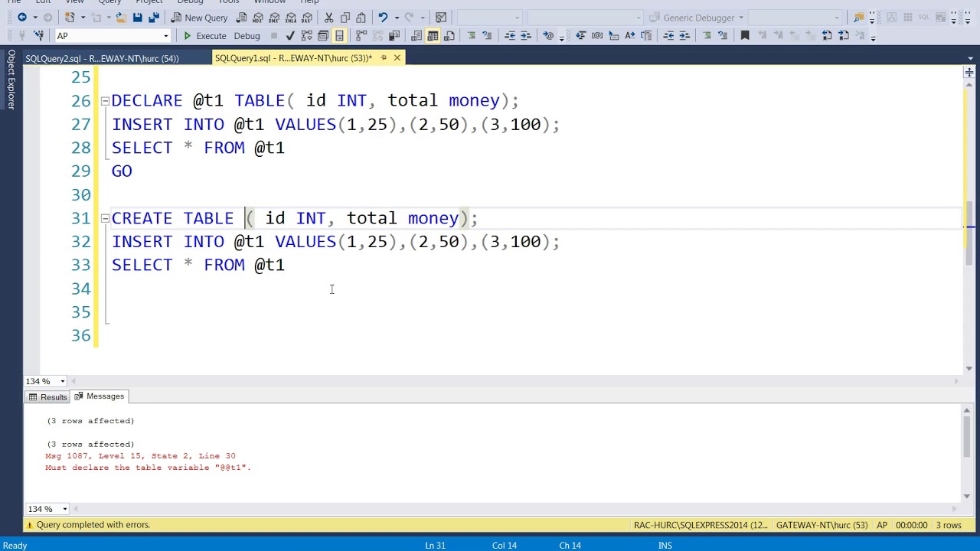980x551 pixels.
Task: Click the Save All icon
Action: 154,18
